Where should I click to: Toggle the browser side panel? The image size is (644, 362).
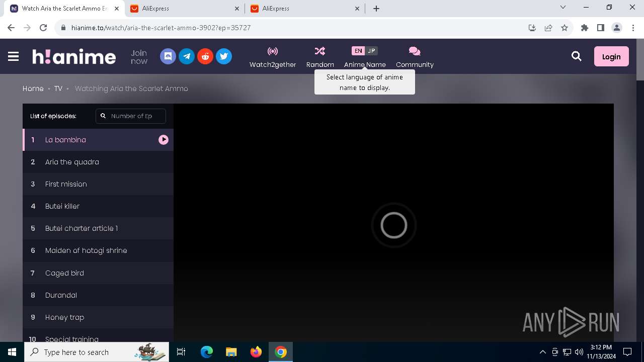(x=601, y=28)
